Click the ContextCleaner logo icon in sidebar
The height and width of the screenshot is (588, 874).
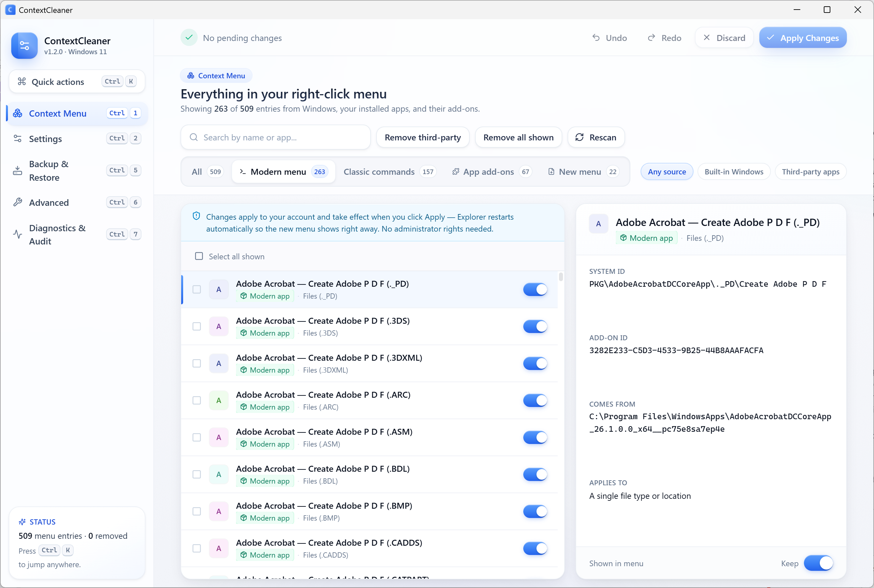tap(24, 46)
